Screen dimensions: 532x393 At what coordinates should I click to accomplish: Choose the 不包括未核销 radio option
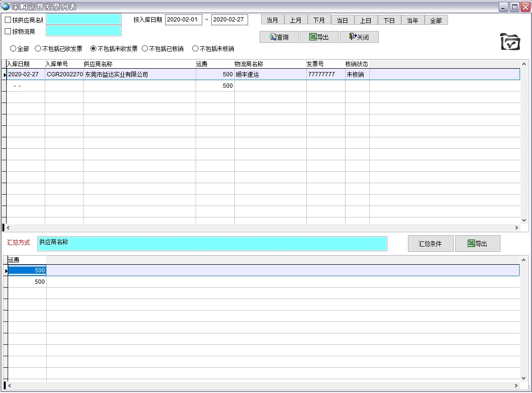point(195,49)
